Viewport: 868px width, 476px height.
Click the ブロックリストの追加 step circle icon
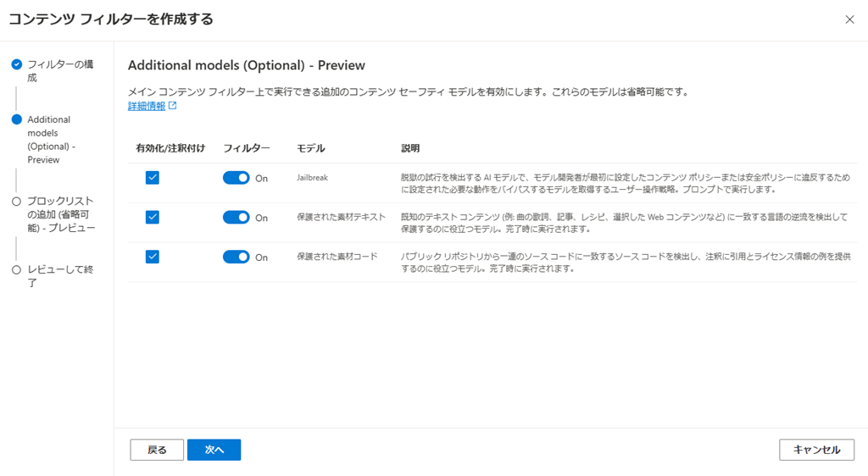point(16,202)
